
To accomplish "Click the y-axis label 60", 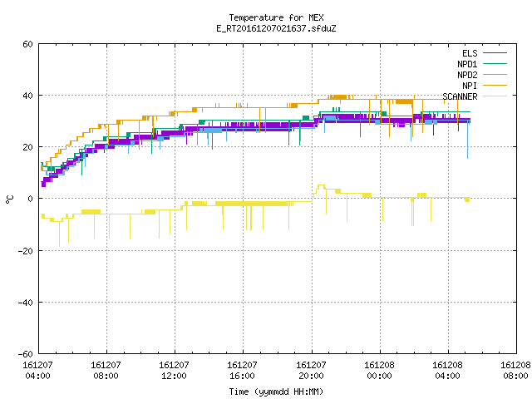I will tap(27, 44).
